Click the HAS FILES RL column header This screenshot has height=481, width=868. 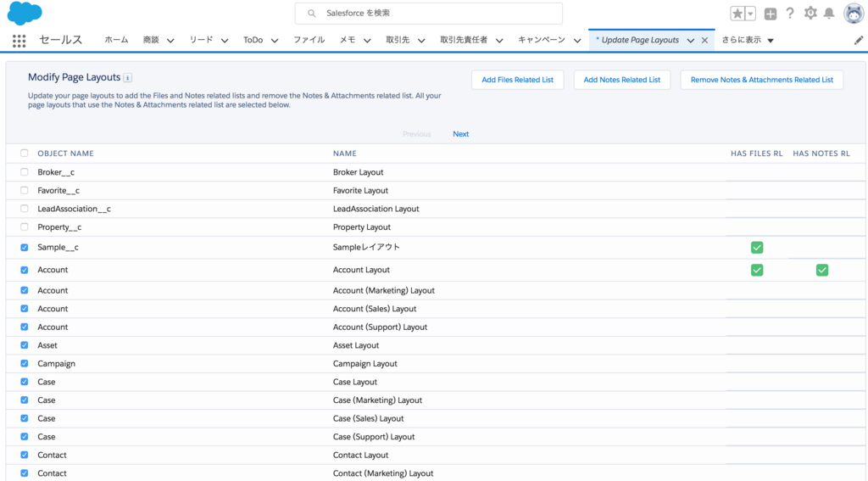757,154
